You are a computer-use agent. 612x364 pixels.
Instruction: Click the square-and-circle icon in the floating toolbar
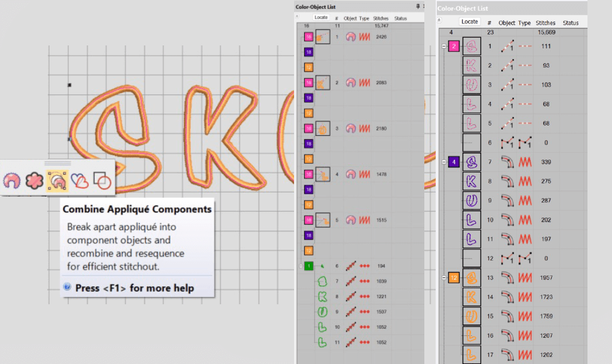tap(102, 181)
